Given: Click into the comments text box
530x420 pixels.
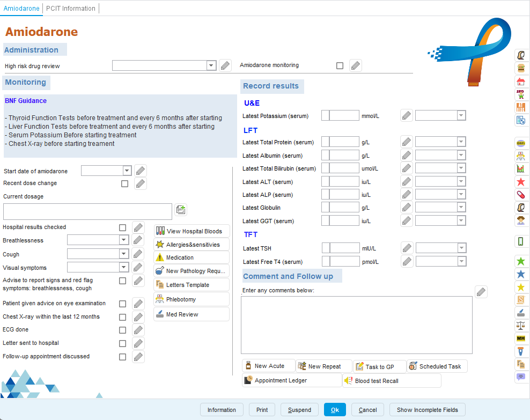Looking at the screenshot, I should coord(356,325).
